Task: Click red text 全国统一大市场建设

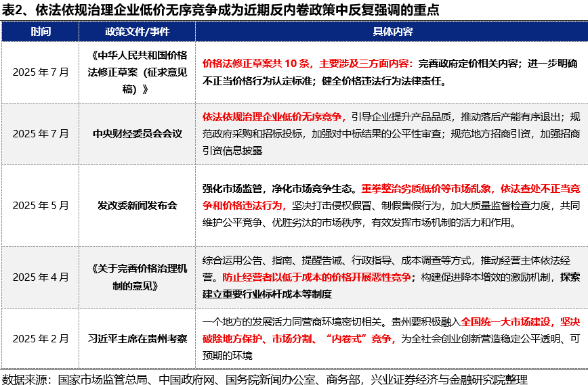Action: [505, 321]
